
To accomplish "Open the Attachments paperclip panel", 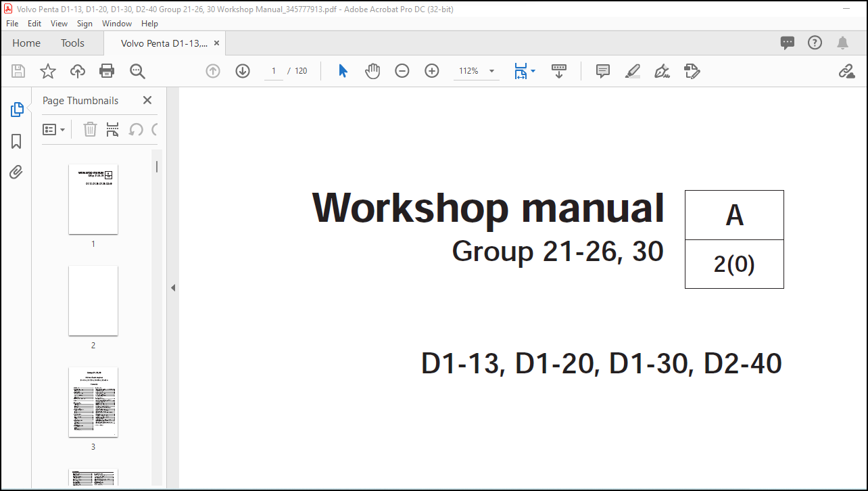I will (x=17, y=172).
